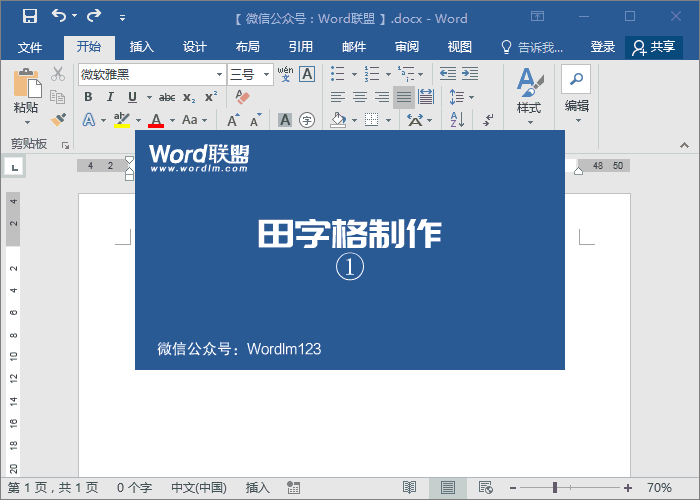The height and width of the screenshot is (500, 700).
Task: Switch to the 设计 tab
Action: [x=195, y=46]
